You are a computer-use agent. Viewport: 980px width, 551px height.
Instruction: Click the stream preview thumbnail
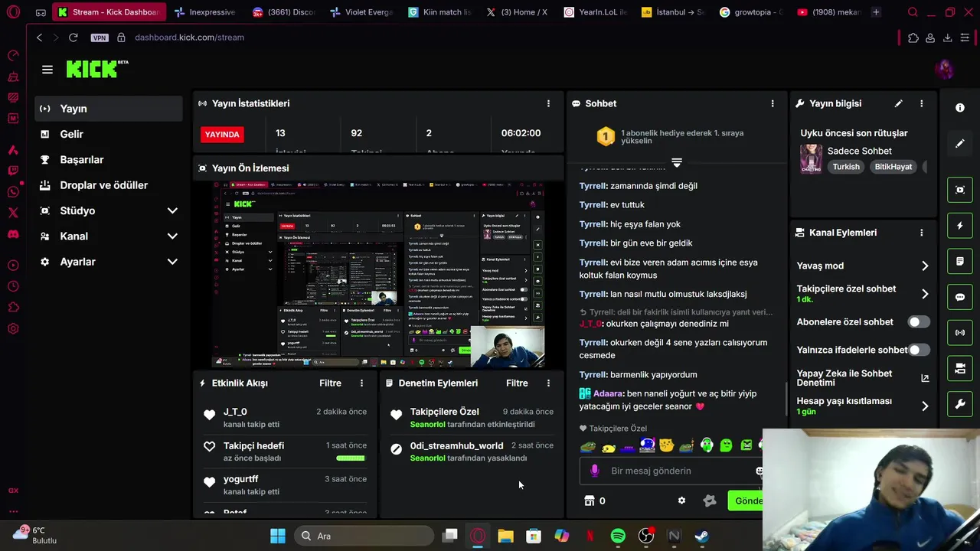378,275
